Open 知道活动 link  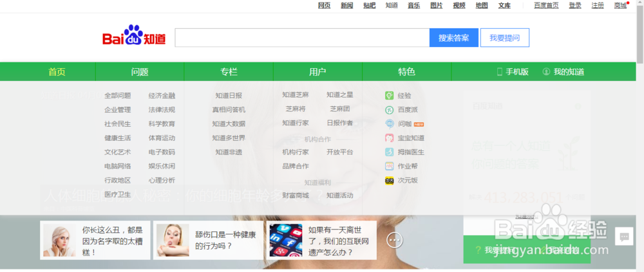point(339,195)
